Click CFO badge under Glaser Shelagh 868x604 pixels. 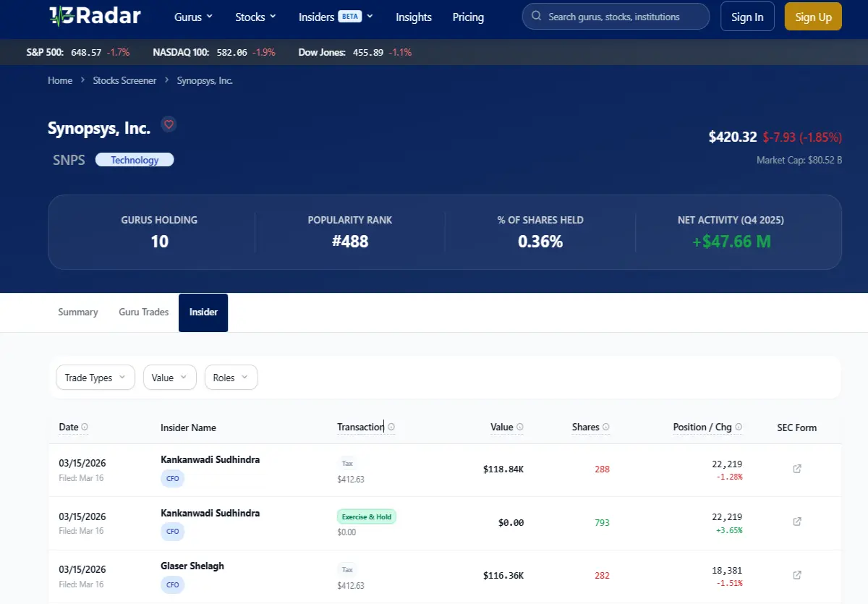tap(172, 584)
